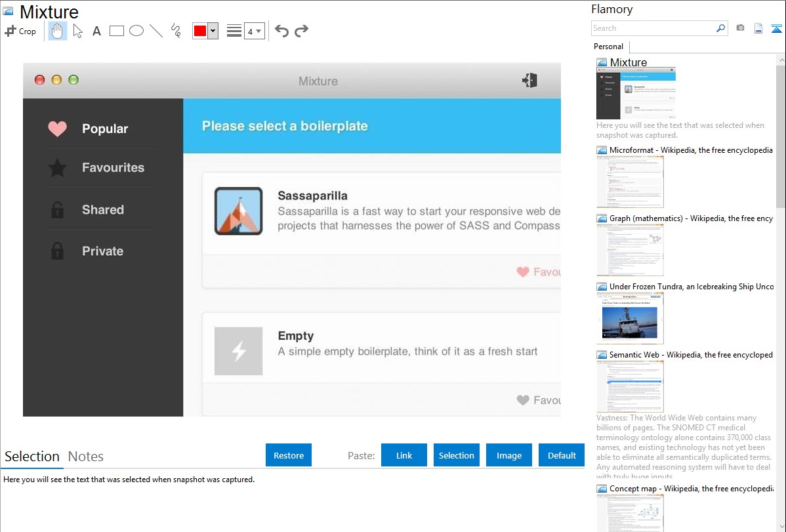786x532 pixels.
Task: Redo the last edit
Action: tap(301, 31)
